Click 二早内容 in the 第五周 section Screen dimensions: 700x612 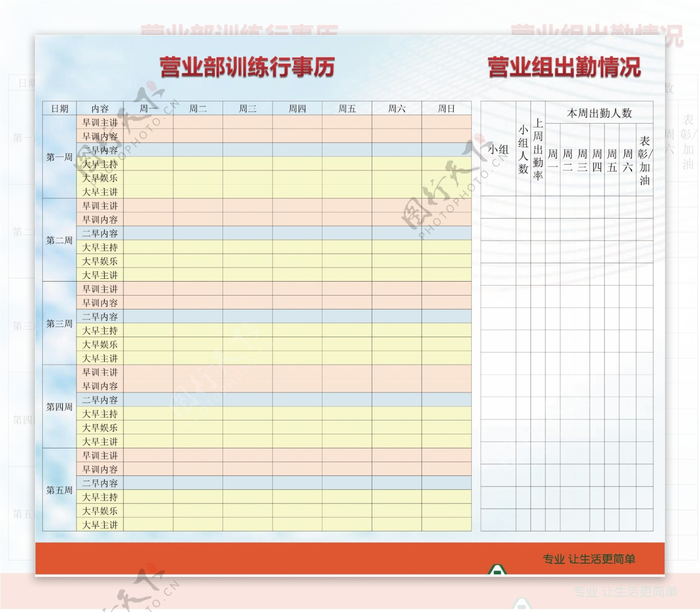coord(100,483)
